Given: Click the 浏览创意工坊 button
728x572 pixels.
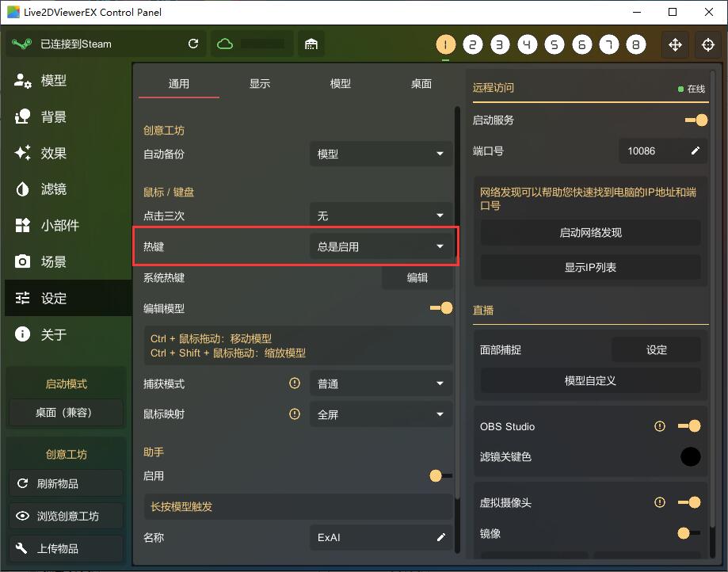Looking at the screenshot, I should point(66,516).
